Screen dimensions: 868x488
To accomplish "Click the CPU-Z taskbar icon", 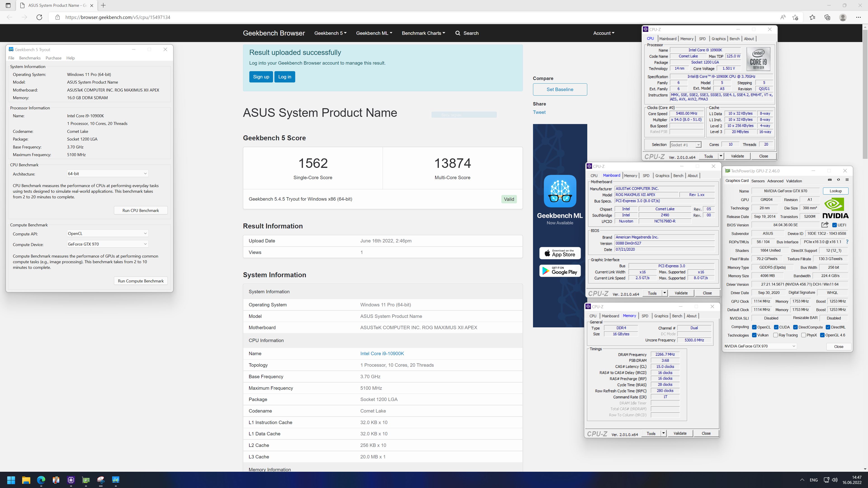I will coord(71,480).
